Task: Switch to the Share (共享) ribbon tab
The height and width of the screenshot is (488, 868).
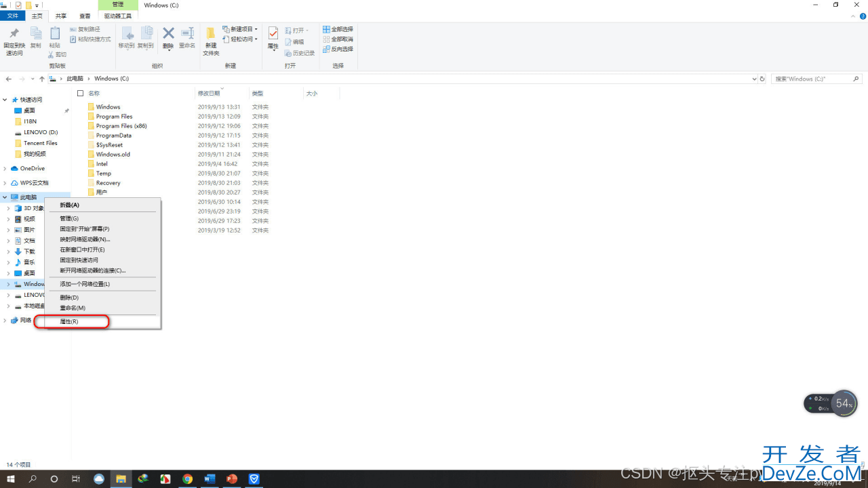Action: pos(61,16)
